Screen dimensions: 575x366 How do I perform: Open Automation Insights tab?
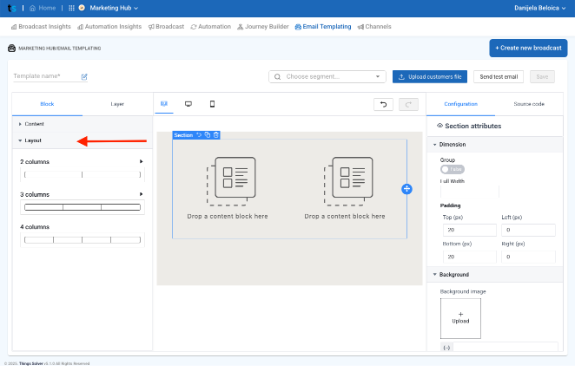click(x=109, y=27)
